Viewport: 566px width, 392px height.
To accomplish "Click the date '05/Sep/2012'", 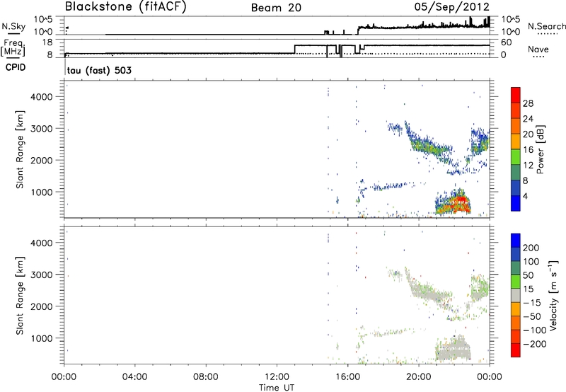I will coord(452,7).
